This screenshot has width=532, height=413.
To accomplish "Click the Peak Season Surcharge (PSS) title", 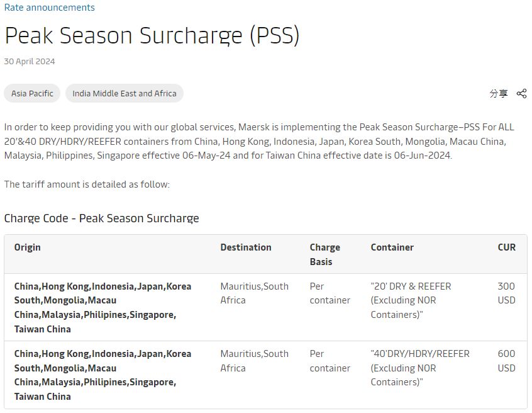I will pyautogui.click(x=152, y=35).
